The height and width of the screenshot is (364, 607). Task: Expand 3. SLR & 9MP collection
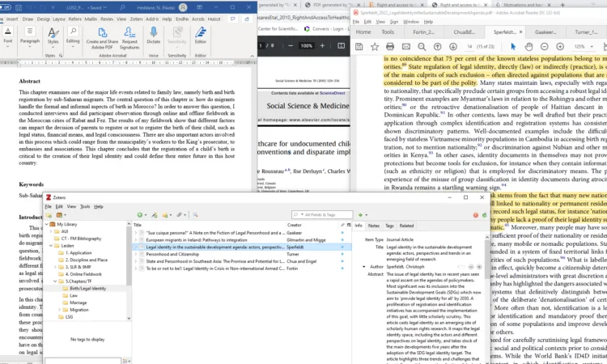point(55,267)
